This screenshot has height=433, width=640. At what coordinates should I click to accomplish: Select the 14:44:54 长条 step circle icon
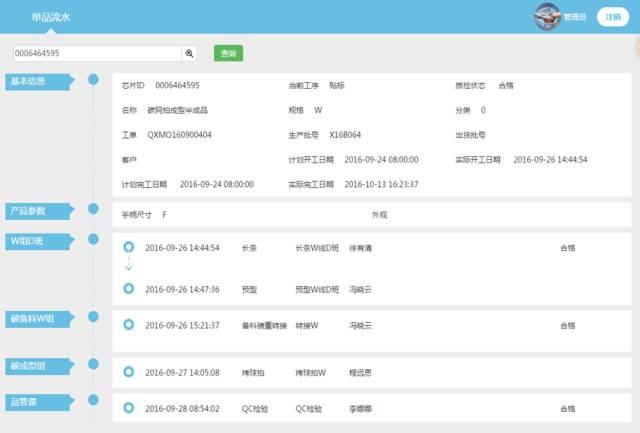coord(128,247)
